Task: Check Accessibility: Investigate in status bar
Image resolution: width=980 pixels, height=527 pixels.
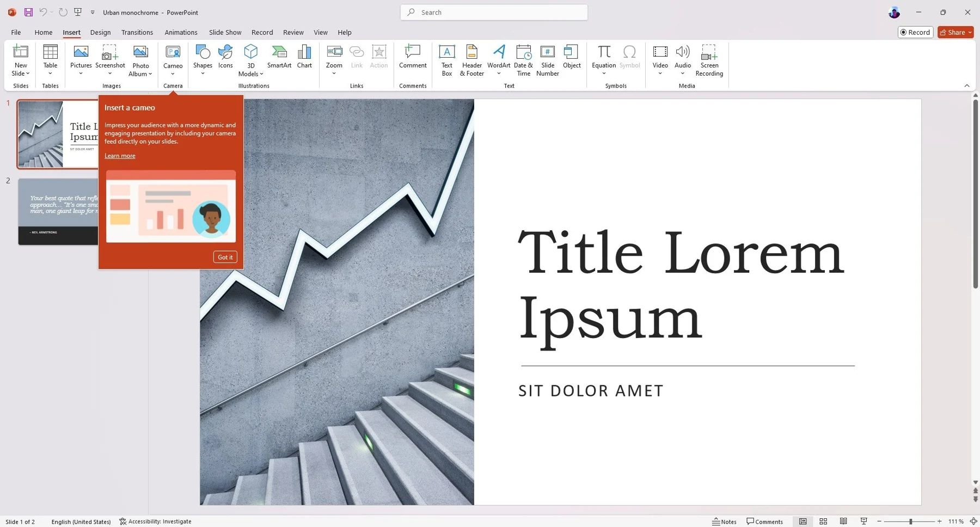Action: pyautogui.click(x=156, y=522)
